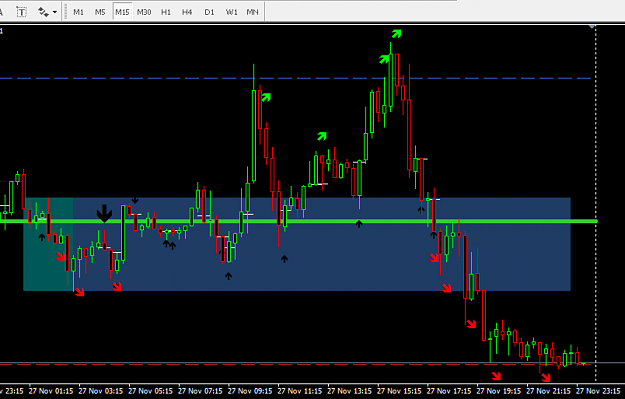
Task: Switch chart to M5 timeframe
Action: click(x=100, y=12)
